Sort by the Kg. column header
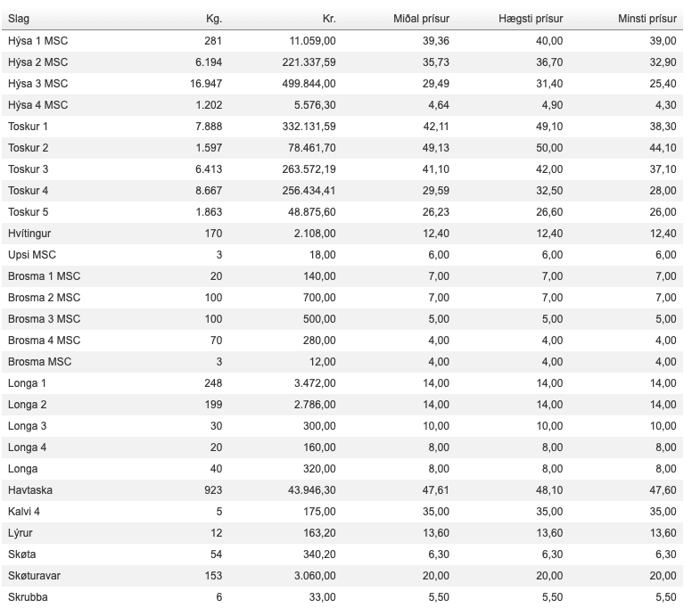Viewport: 692px width, 616px height. point(213,19)
